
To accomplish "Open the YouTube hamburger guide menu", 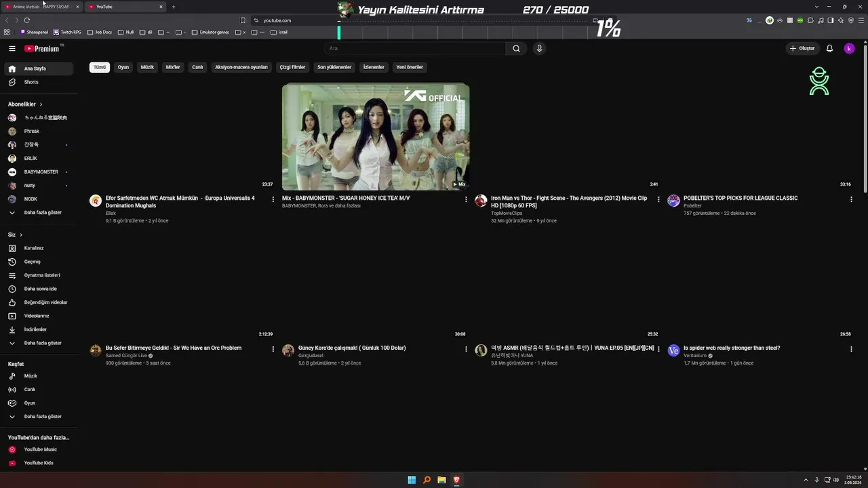I will tap(12, 48).
